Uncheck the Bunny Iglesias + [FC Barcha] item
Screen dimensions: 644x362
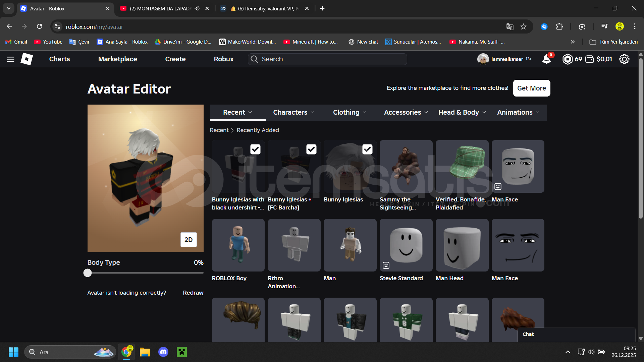click(311, 149)
